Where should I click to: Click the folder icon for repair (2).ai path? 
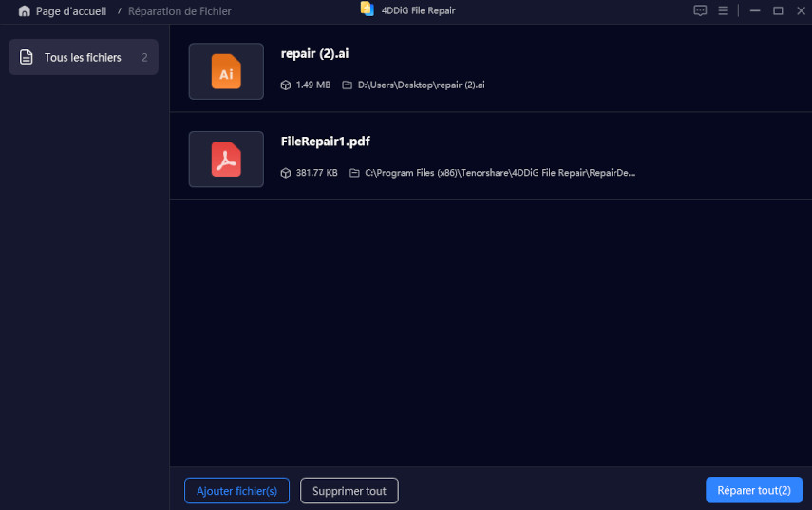347,85
